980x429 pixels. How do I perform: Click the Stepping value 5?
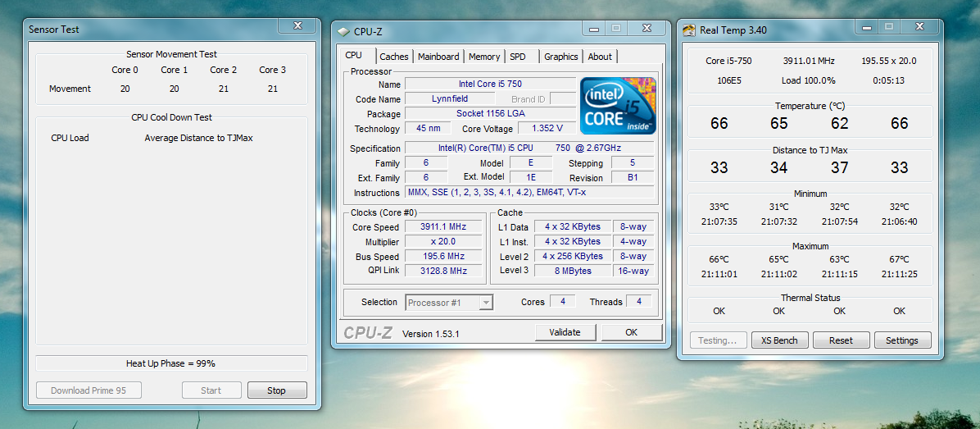point(633,163)
